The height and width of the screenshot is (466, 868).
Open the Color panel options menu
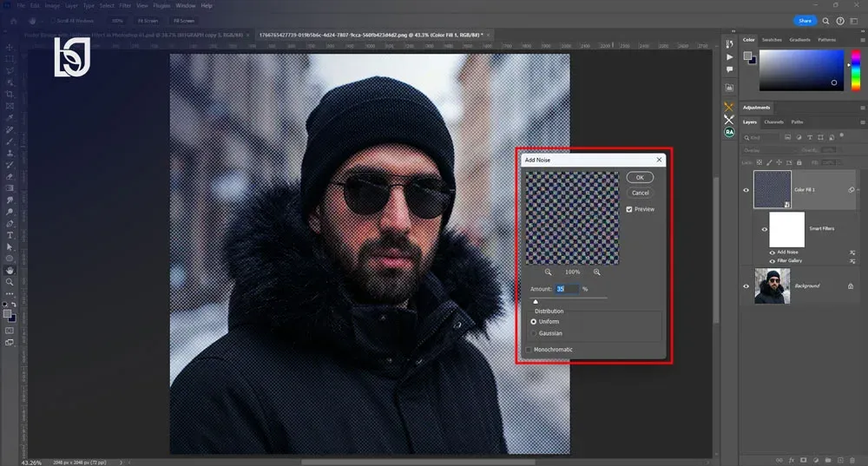862,40
